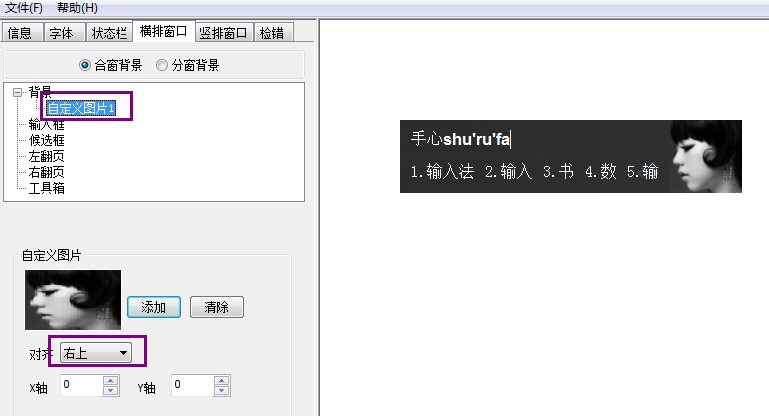Select the 右翻页 tree item
This screenshot has height=416, width=769.
(46, 172)
